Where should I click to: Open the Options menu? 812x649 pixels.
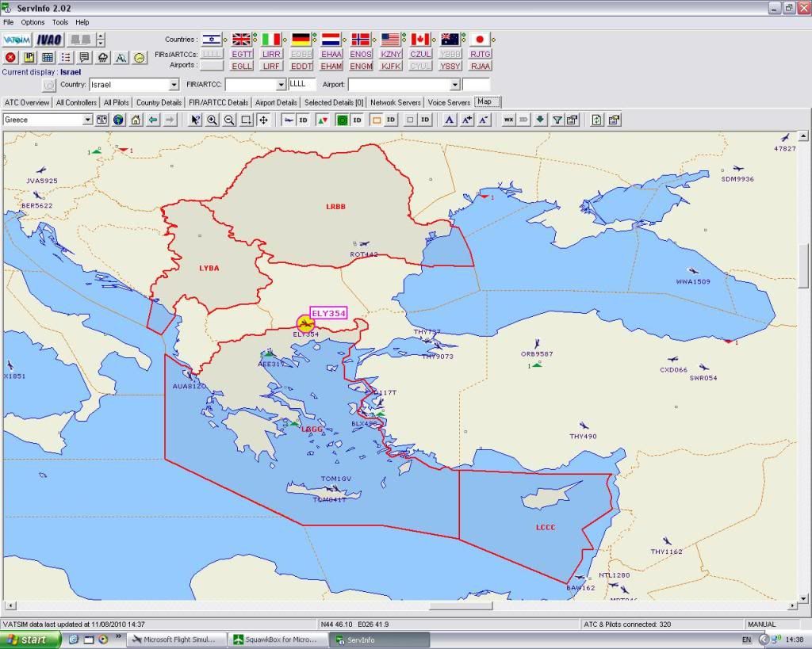pyautogui.click(x=33, y=22)
